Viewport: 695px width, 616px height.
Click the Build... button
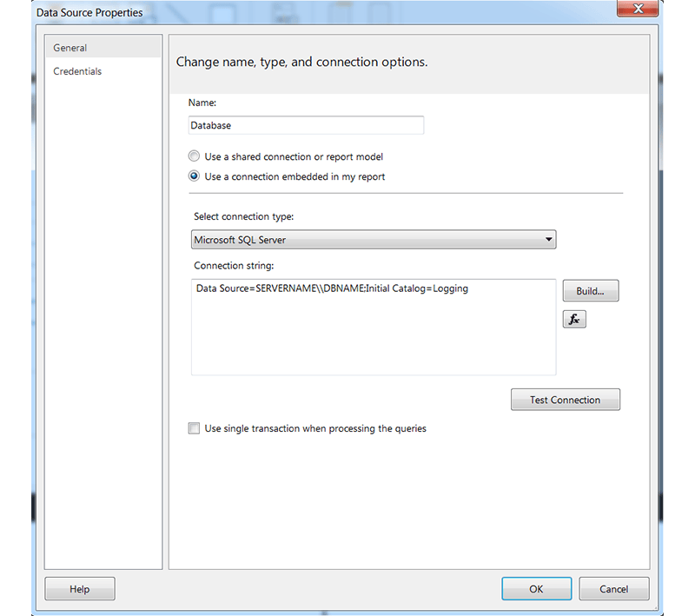click(591, 291)
